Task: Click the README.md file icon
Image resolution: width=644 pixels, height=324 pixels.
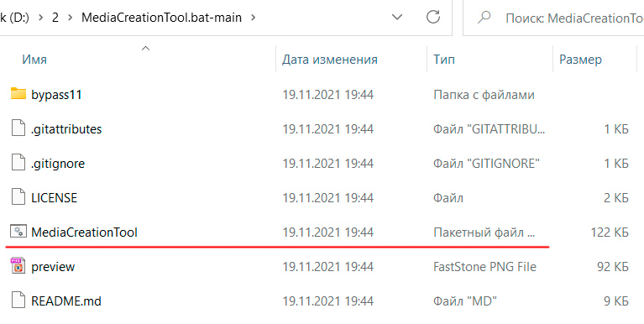Action: point(18,301)
